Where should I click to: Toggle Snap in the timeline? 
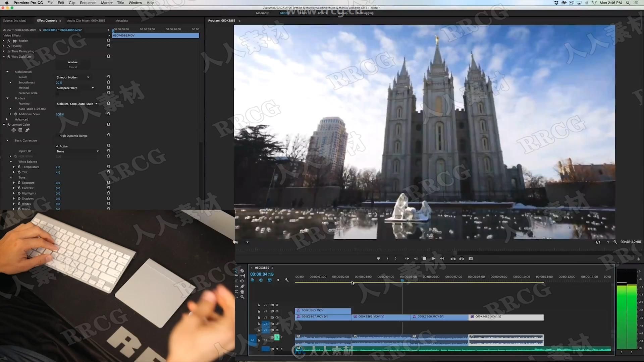261,280
